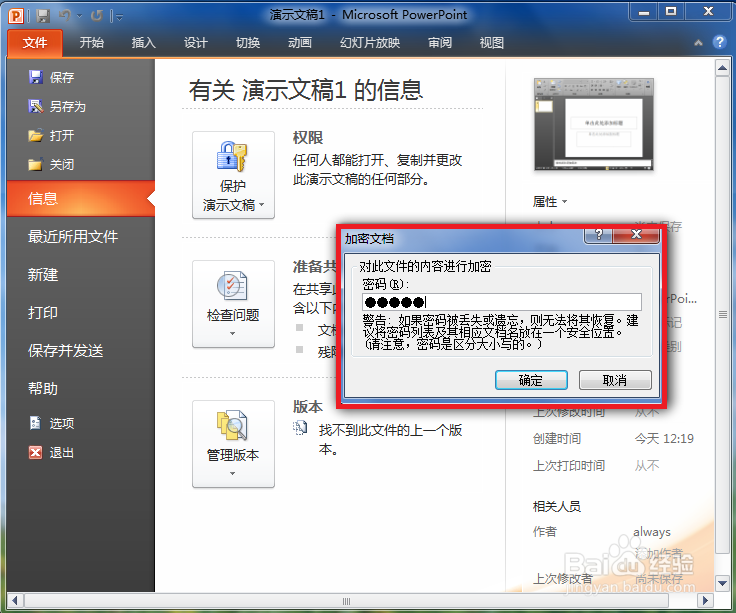Click the 创建时间 value 今天 12:19

(664, 438)
